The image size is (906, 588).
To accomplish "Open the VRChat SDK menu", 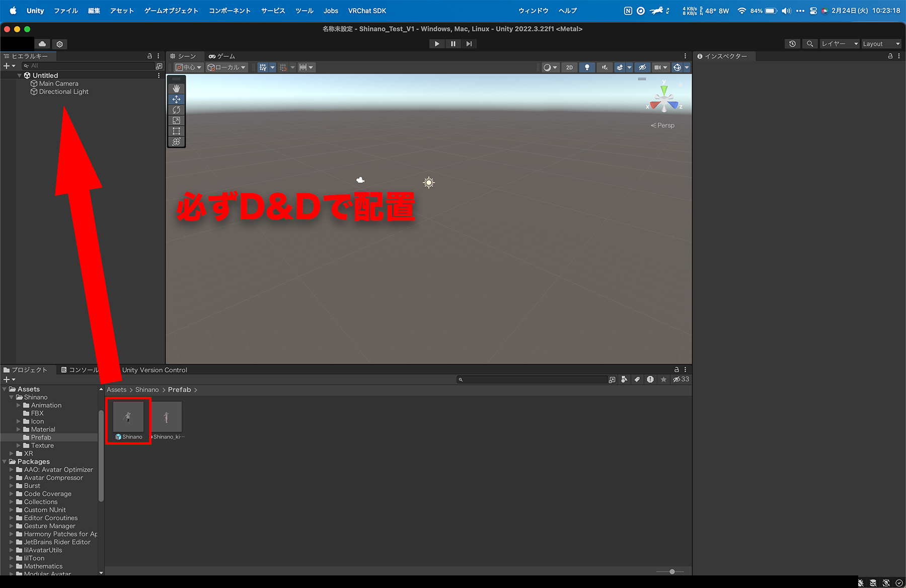I will [x=367, y=11].
